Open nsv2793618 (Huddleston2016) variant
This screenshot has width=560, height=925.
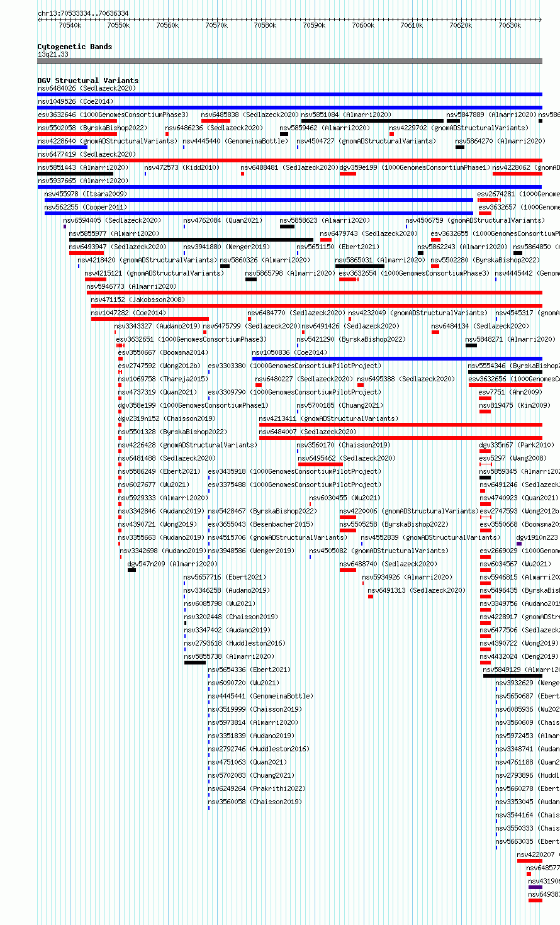[x=234, y=643]
